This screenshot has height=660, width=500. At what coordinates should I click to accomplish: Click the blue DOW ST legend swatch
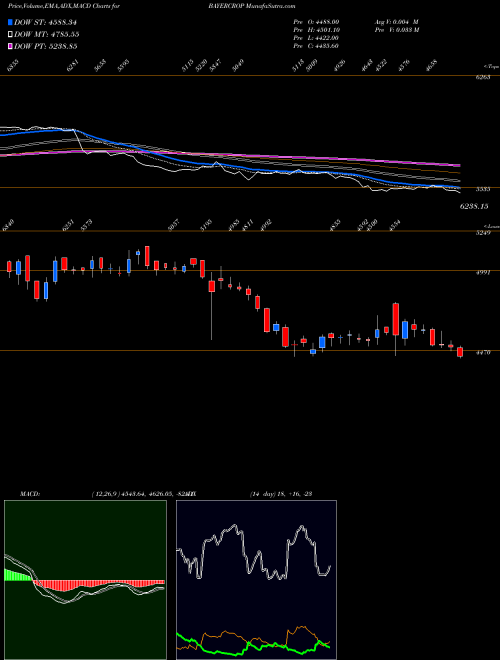point(10,22)
